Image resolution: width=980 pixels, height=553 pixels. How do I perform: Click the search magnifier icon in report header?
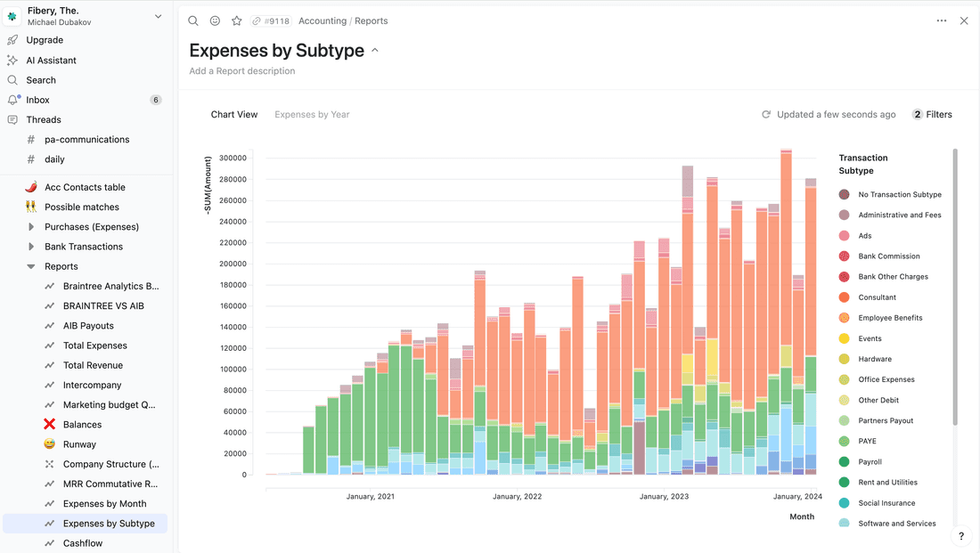pos(193,20)
